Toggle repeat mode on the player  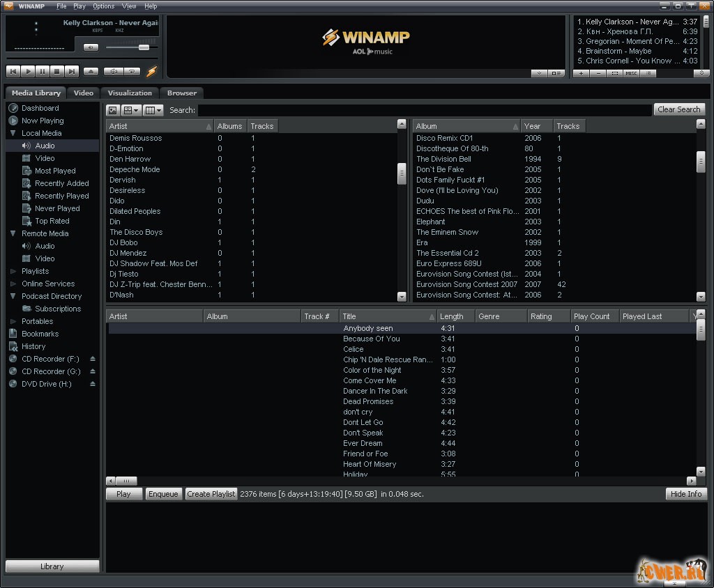(x=132, y=71)
